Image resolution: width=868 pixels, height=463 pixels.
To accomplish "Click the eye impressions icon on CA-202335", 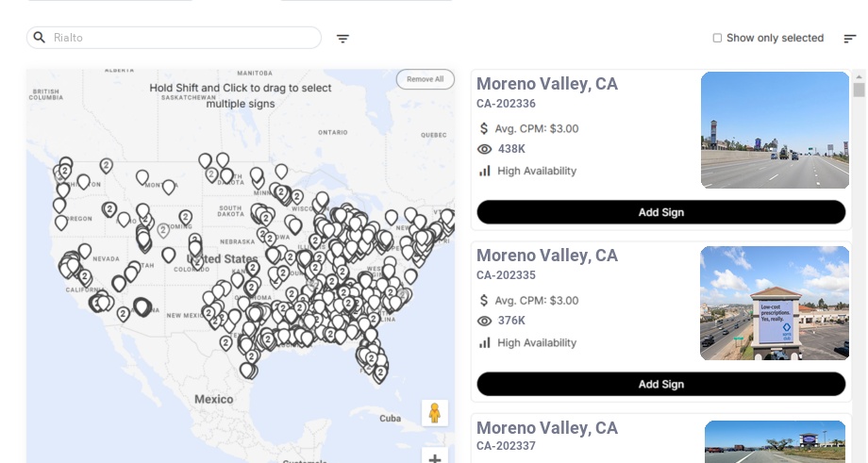I will (485, 321).
